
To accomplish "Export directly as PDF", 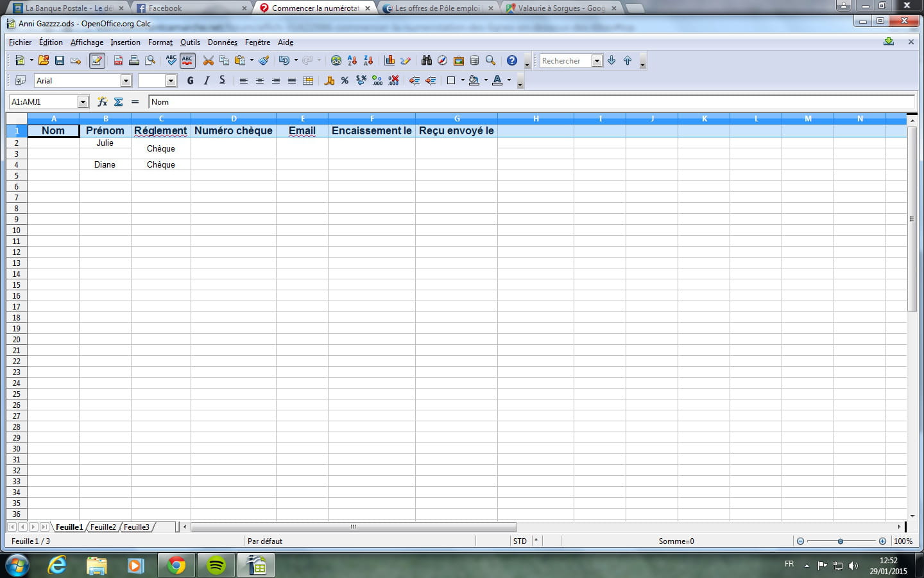I will (x=118, y=60).
